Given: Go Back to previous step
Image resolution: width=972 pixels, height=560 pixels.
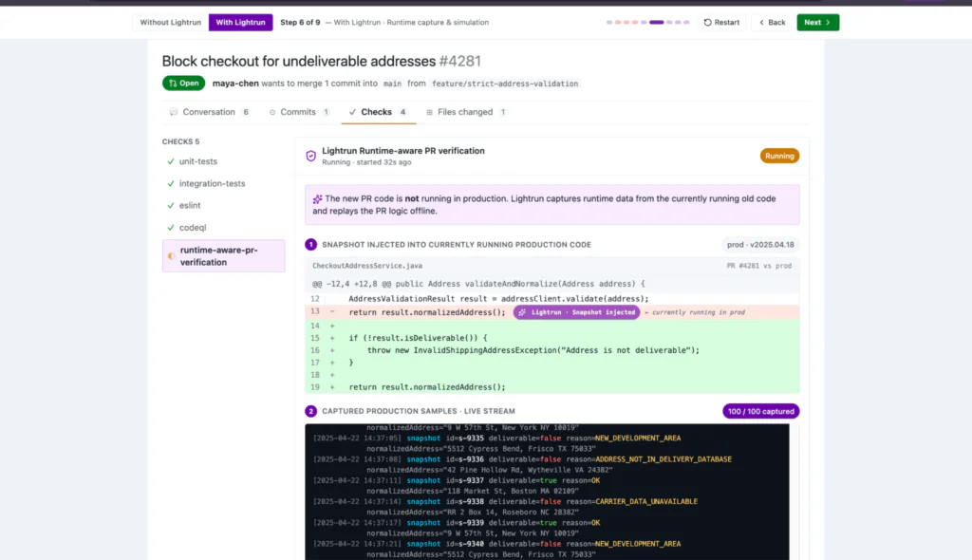Looking at the screenshot, I should [772, 23].
